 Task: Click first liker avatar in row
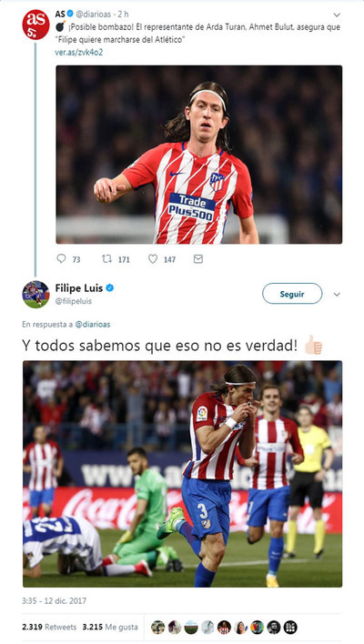point(157,627)
